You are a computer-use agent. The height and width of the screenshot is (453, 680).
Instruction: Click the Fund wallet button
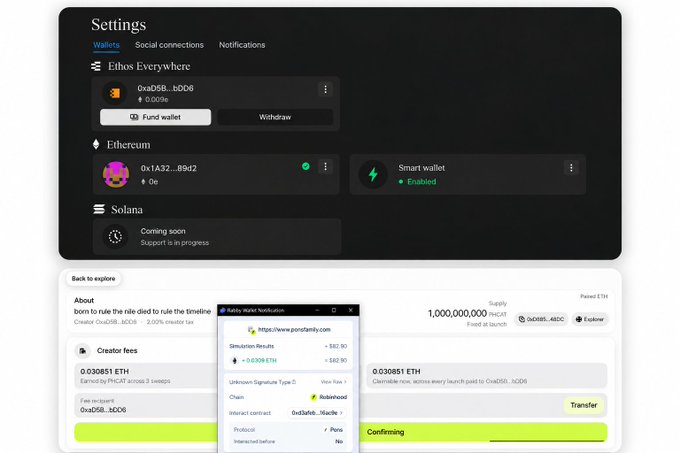point(156,117)
